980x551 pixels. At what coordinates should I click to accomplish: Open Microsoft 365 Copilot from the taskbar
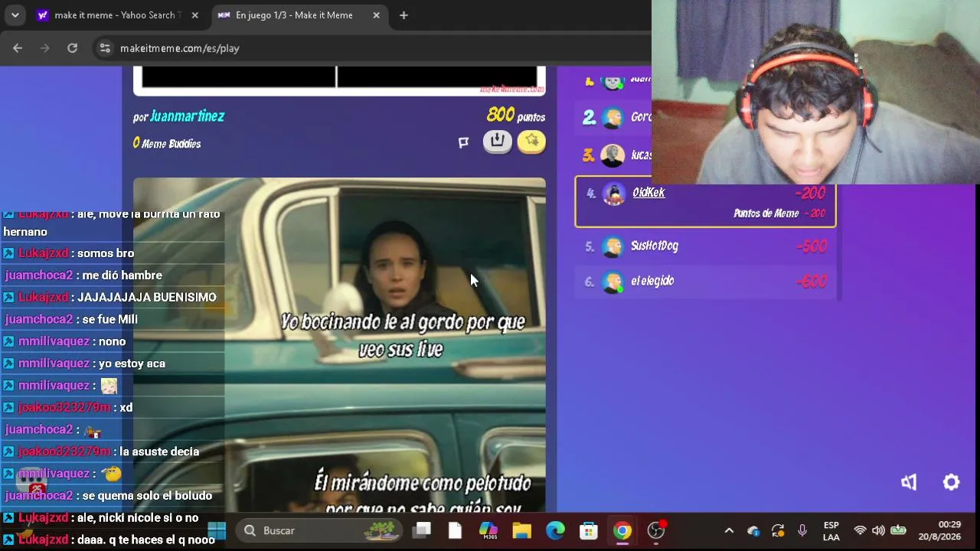click(488, 530)
